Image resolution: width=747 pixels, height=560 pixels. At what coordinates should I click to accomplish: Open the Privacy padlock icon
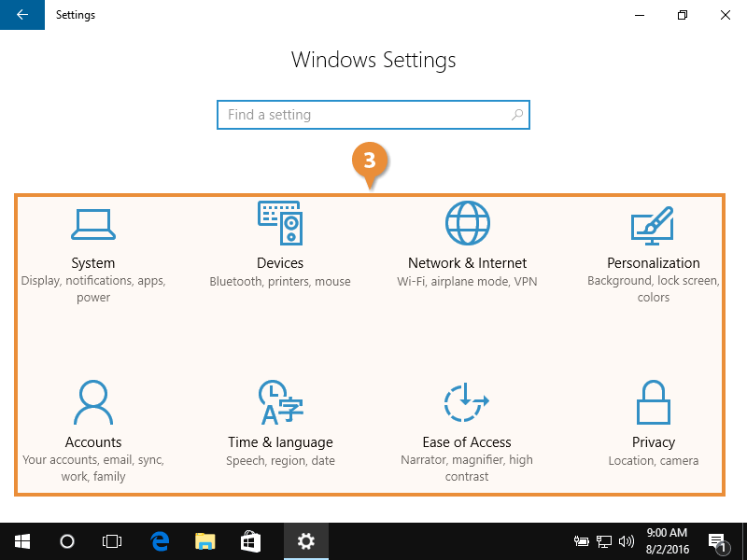654,402
